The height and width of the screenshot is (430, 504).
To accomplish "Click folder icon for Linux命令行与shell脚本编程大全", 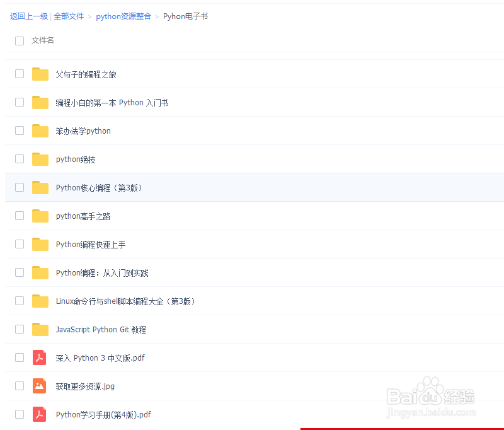I will pyautogui.click(x=40, y=301).
